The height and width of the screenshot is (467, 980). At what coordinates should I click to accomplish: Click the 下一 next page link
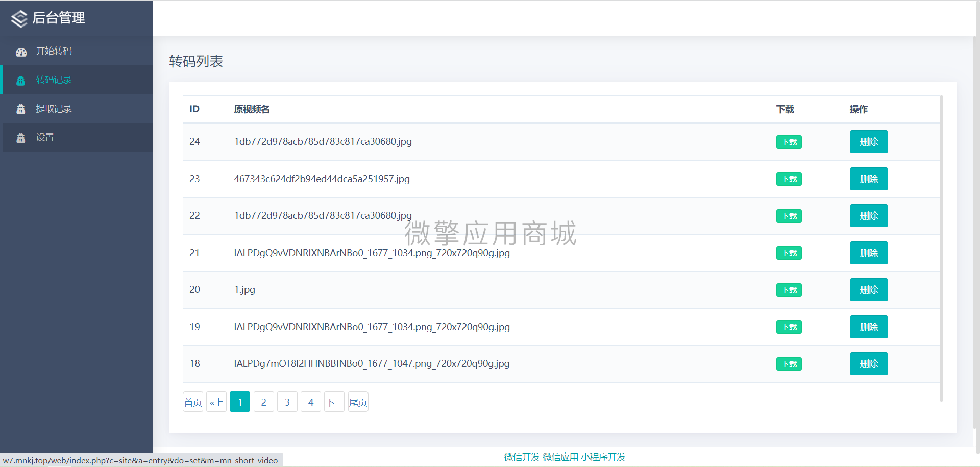(x=334, y=402)
